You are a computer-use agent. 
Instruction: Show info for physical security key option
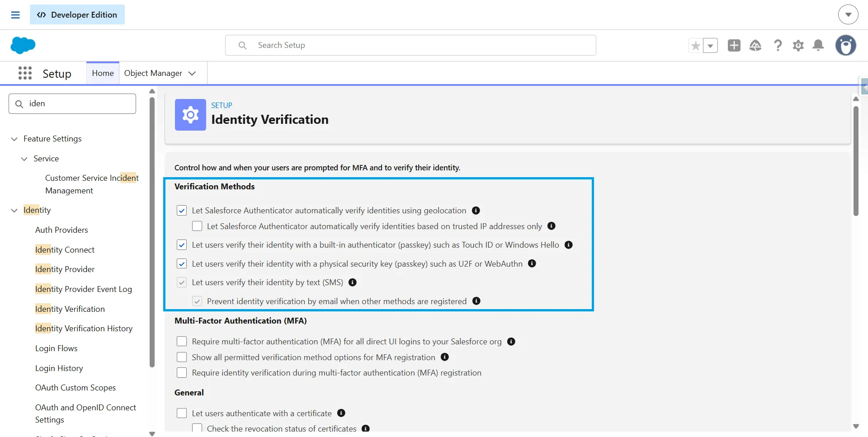(532, 263)
